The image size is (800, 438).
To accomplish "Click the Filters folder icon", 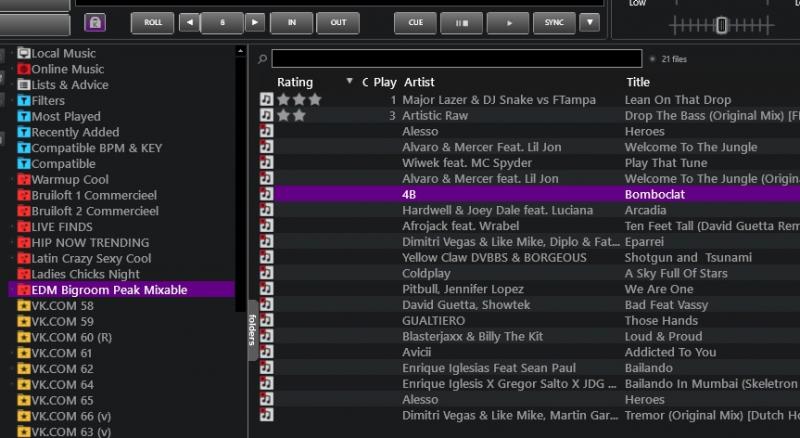I will pyautogui.click(x=23, y=101).
